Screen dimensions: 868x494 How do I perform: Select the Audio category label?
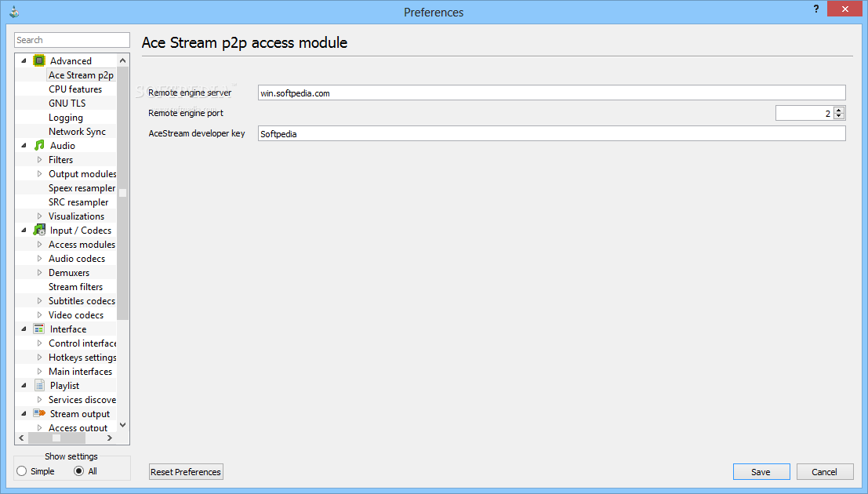coord(63,146)
